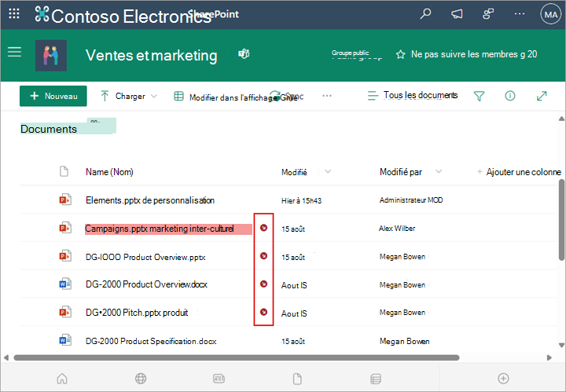This screenshot has height=392, width=566.
Task: Click the vertical scrollbar thumb
Action: 561,220
